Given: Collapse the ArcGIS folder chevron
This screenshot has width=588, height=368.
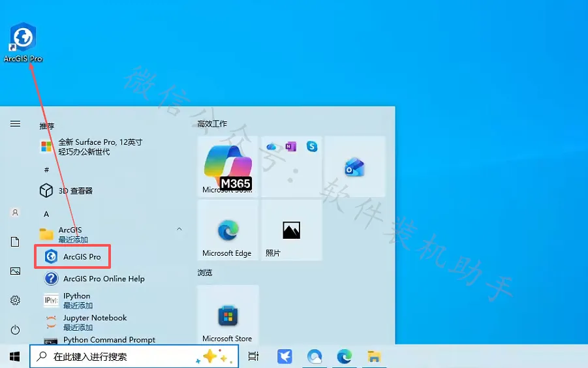Looking at the screenshot, I should [179, 229].
